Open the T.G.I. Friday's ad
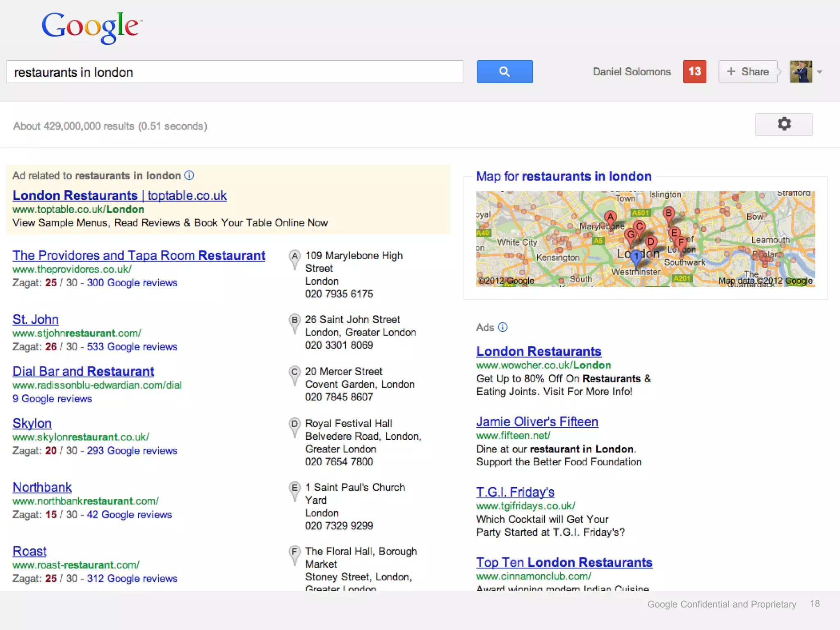 [x=515, y=492]
